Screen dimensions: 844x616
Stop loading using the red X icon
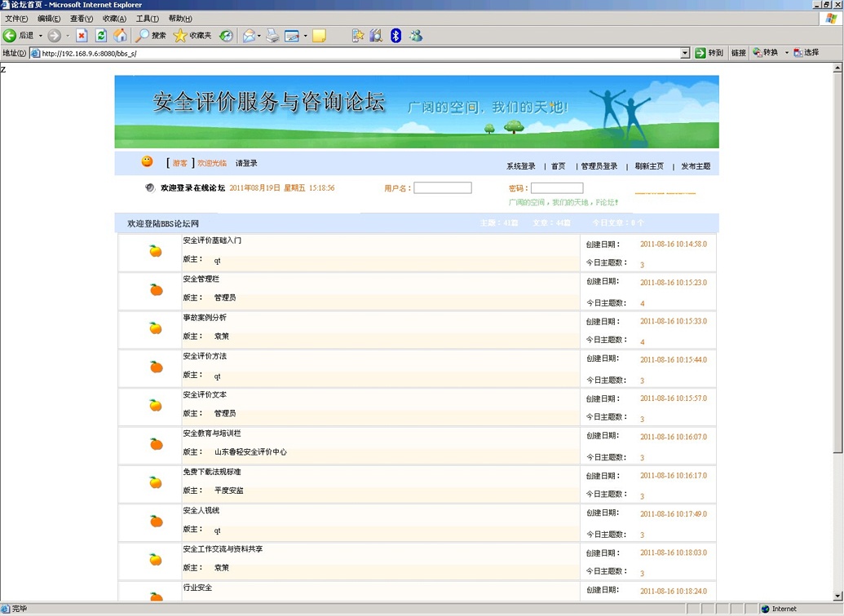[82, 36]
